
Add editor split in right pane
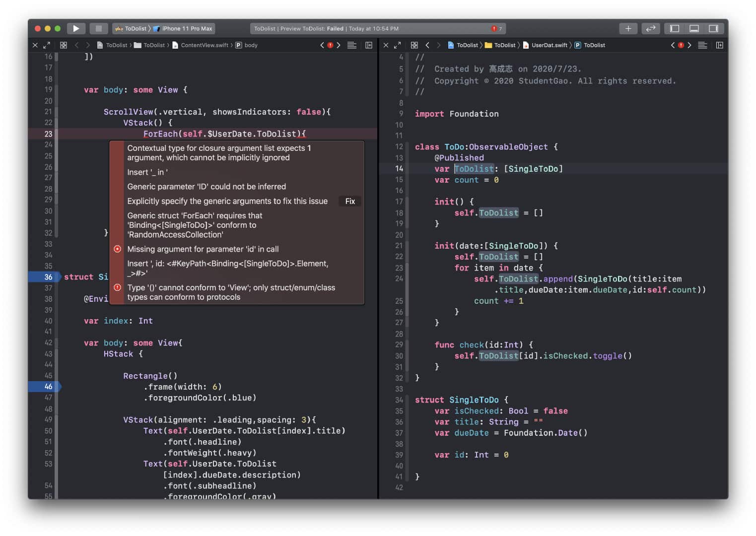(719, 45)
